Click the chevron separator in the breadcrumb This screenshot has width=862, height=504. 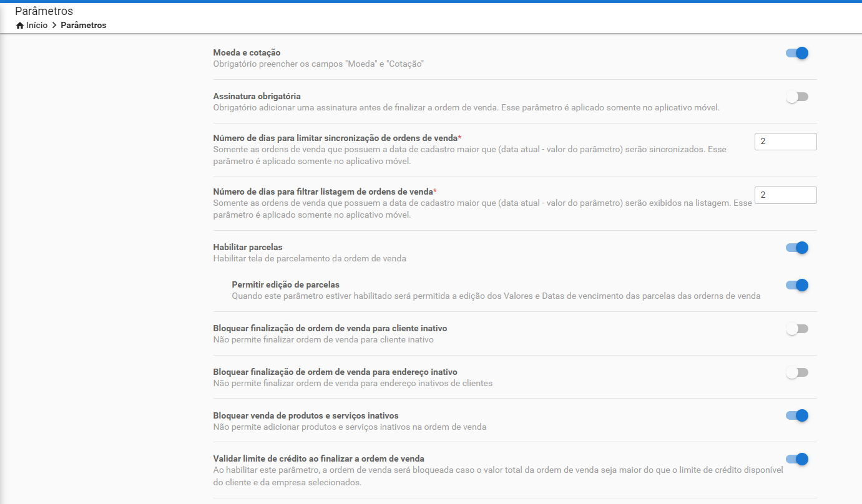[54, 26]
